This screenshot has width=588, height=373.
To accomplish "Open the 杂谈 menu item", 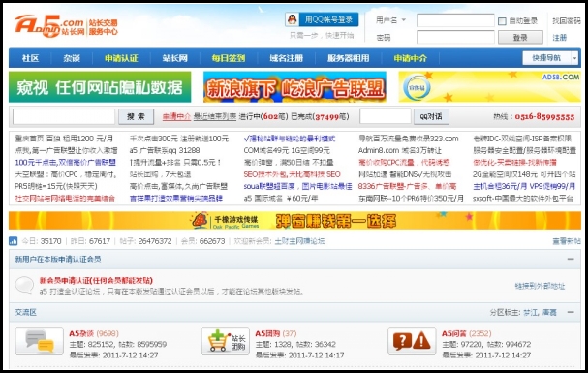I will [72, 58].
